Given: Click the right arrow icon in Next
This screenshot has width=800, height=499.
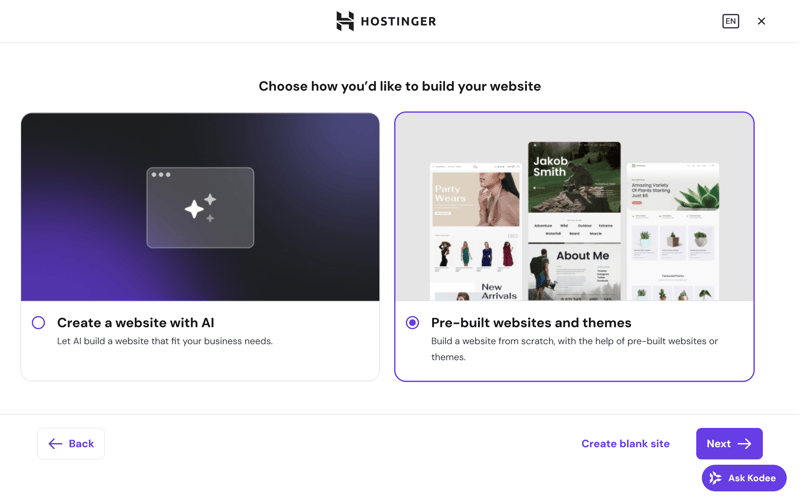Looking at the screenshot, I should pos(745,444).
